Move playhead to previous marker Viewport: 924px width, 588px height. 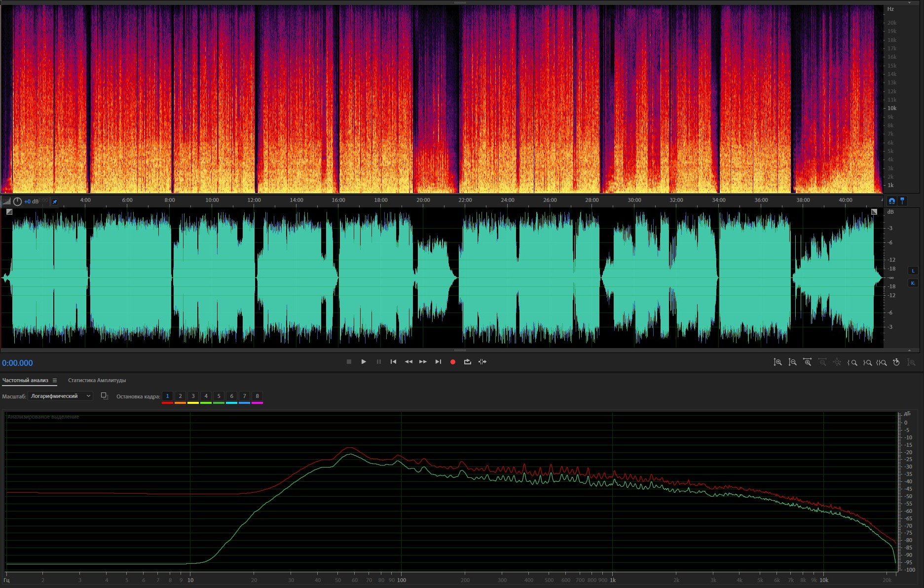[x=393, y=362]
